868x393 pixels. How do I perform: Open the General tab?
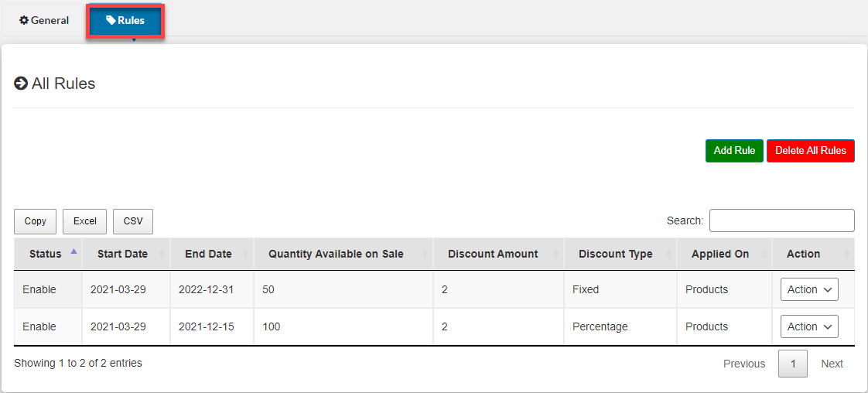point(44,20)
